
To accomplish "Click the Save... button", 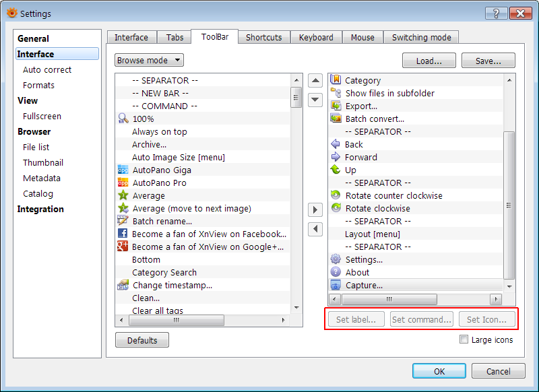I will coord(488,61).
